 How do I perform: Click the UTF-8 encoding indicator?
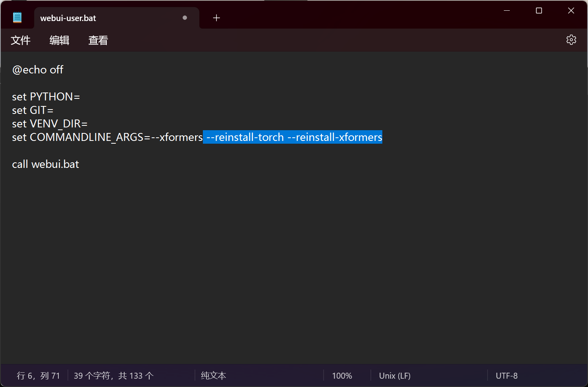point(507,375)
